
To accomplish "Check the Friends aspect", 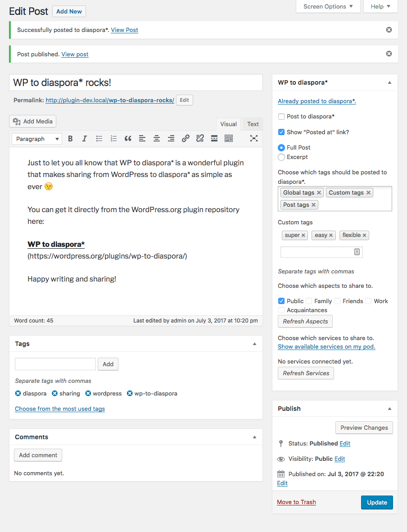I will point(337,301).
